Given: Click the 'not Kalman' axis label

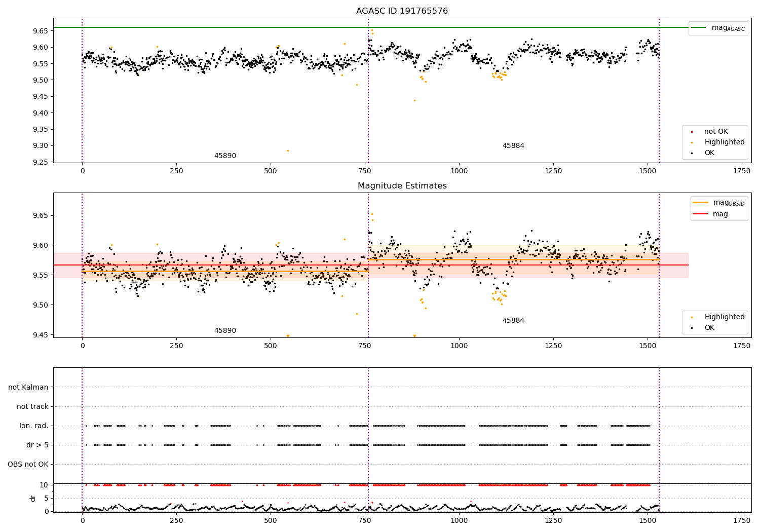Looking at the screenshot, I should (x=28, y=388).
